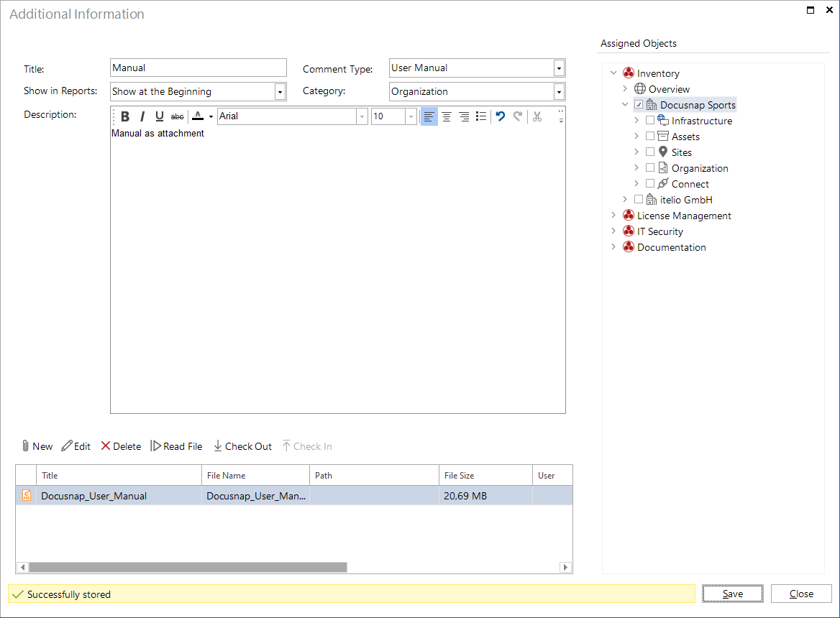Viewport: 840px width, 618px height.
Task: Click the attachment list horizontal scrollbar thumb
Action: tap(188, 567)
